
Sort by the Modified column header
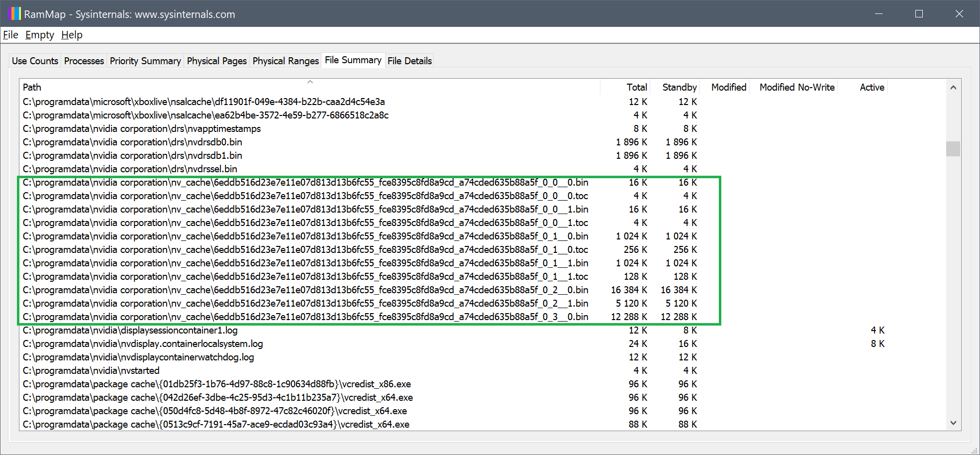[x=724, y=87]
